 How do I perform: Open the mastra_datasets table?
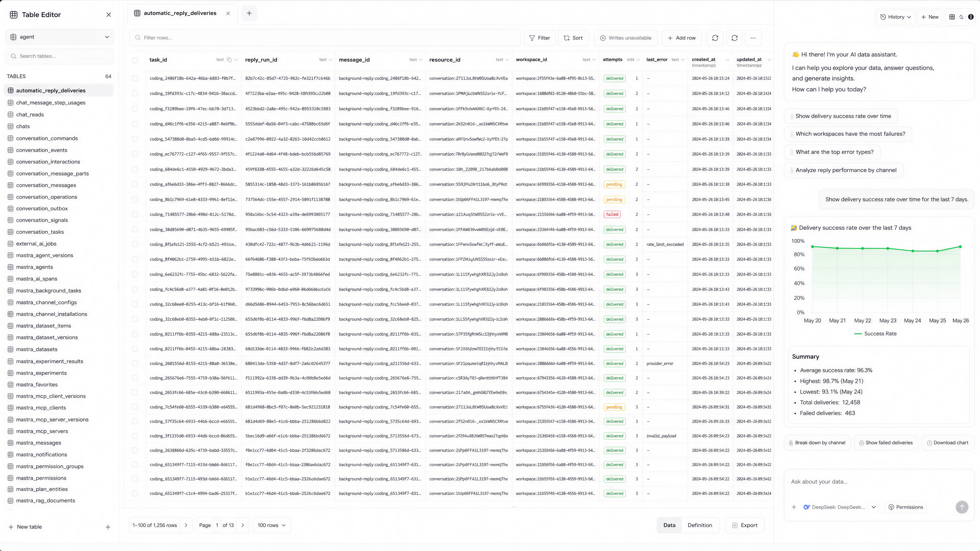[x=37, y=349]
